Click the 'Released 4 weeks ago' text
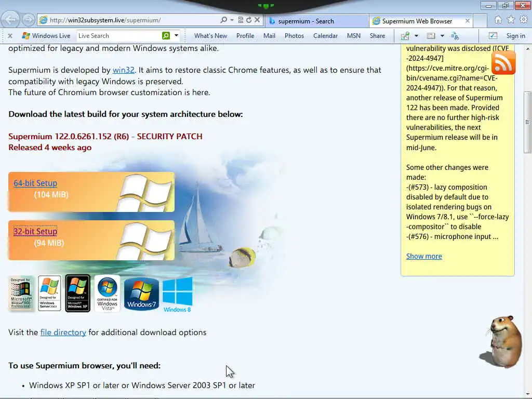 [x=50, y=148]
